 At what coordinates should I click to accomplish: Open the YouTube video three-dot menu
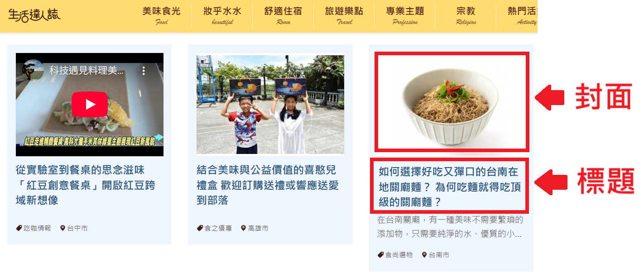point(144,71)
